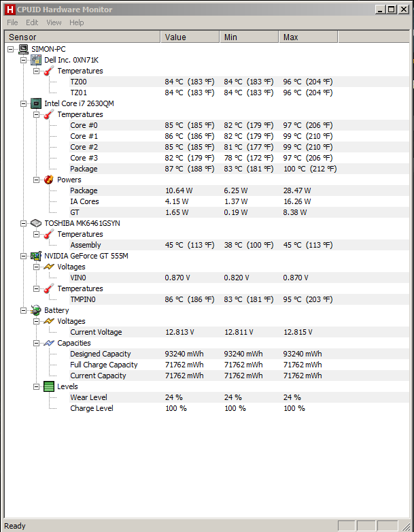Click the 10.64 W package power value
The width and height of the screenshot is (414, 532).
point(179,190)
